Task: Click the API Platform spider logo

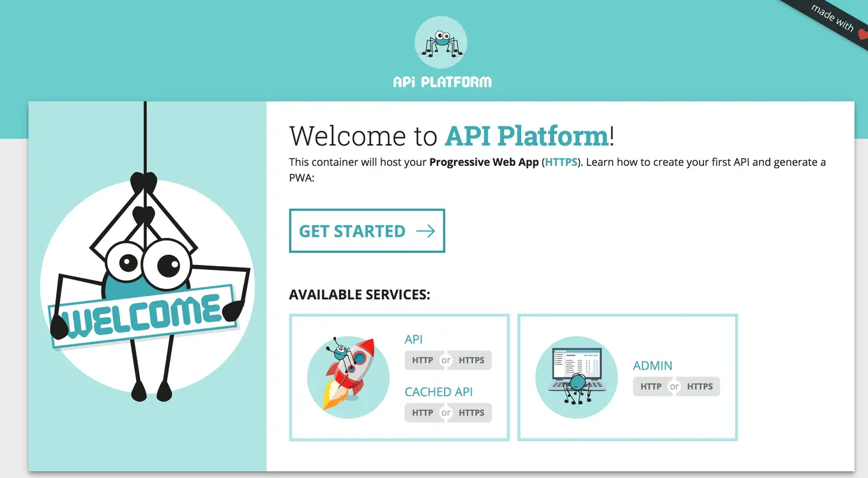Action: point(441,42)
